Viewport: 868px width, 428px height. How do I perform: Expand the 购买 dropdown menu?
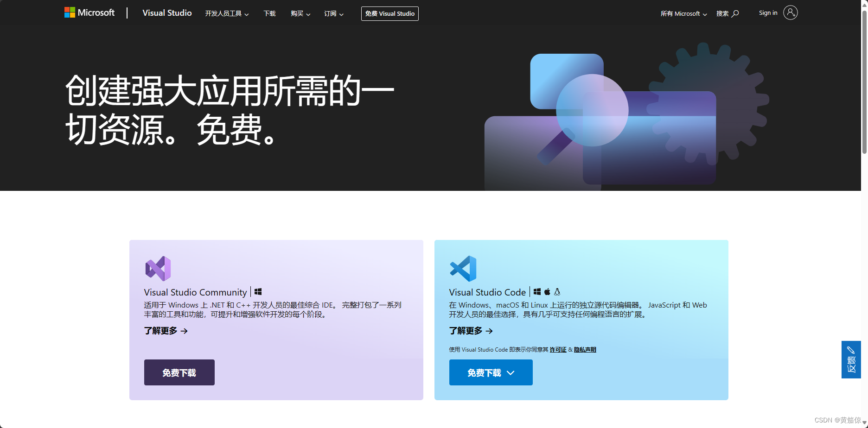(x=300, y=13)
